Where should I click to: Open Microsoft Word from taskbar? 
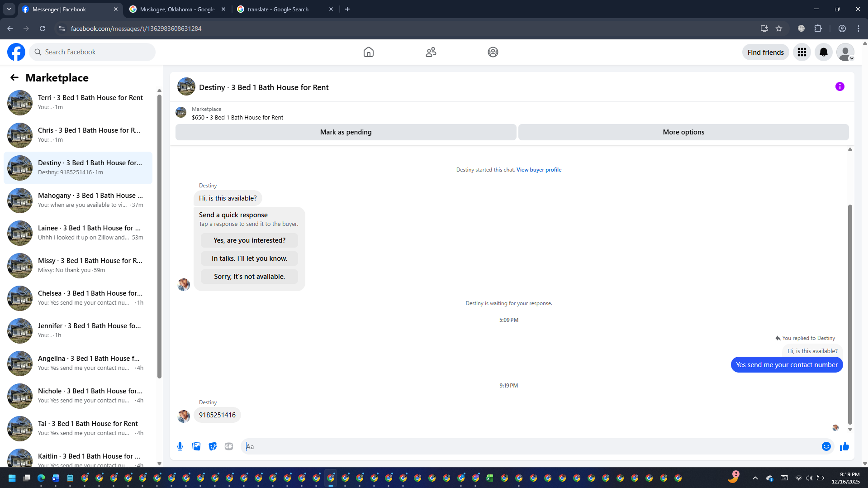click(x=56, y=478)
